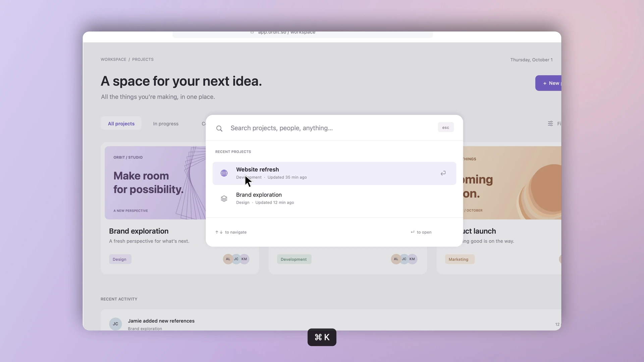This screenshot has height=362, width=644.
Task: Click the PROJECTS breadcrumb link
Action: pyautogui.click(x=143, y=59)
